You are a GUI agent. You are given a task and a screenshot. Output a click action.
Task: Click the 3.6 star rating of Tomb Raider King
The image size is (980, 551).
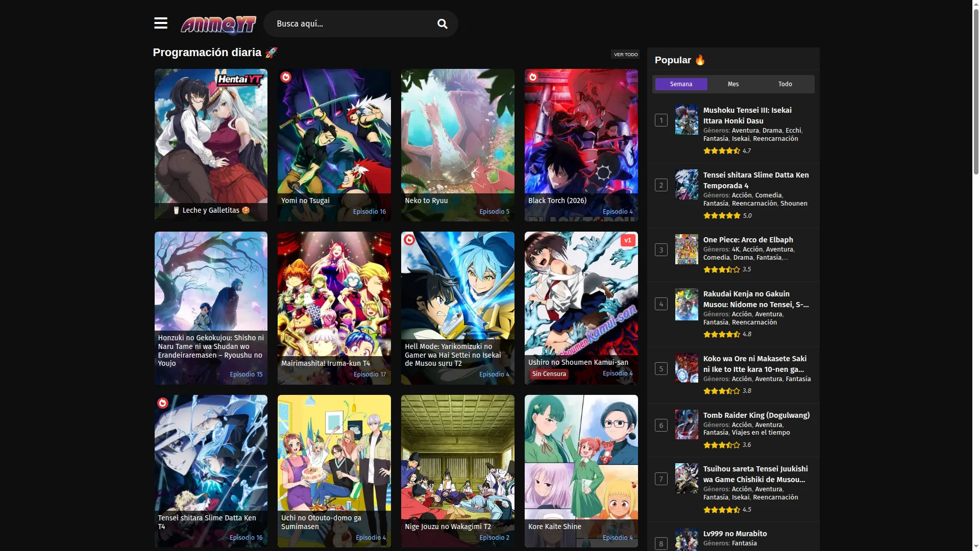[727, 445]
